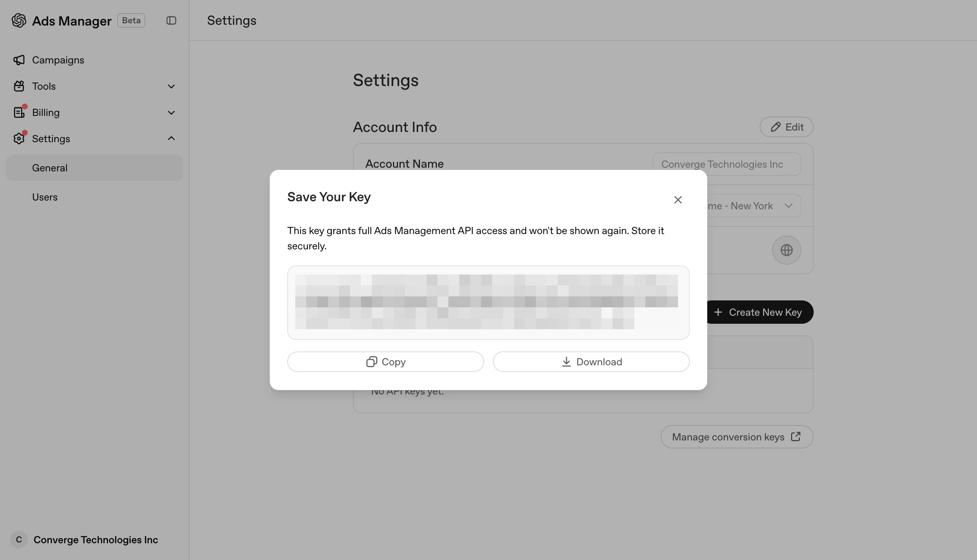Open the Billing menu item
The image size is (977, 560).
coord(94,112)
